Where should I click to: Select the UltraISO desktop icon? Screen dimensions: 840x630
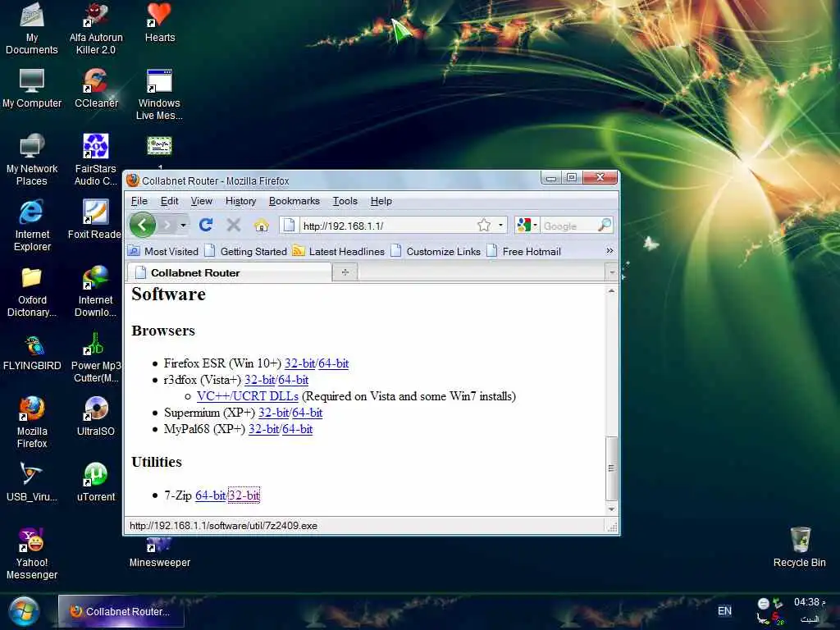pyautogui.click(x=96, y=416)
